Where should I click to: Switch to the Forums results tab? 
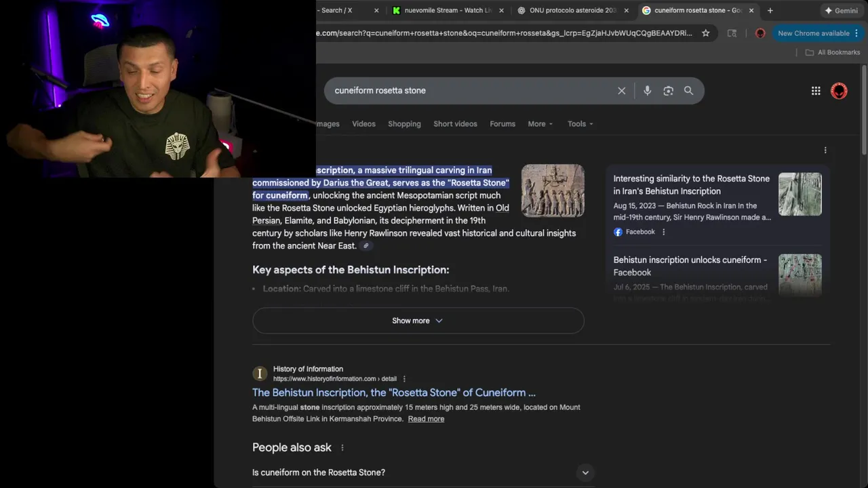coord(502,124)
